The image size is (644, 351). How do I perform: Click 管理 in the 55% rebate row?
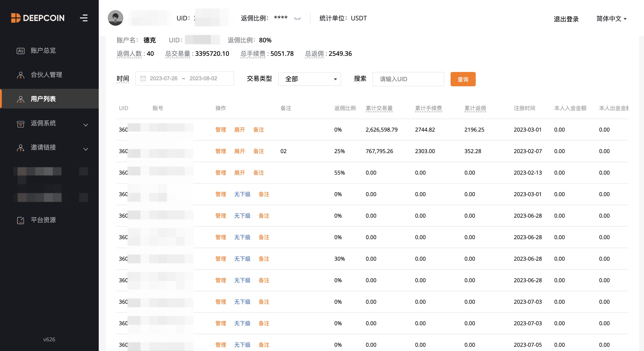[x=221, y=173]
